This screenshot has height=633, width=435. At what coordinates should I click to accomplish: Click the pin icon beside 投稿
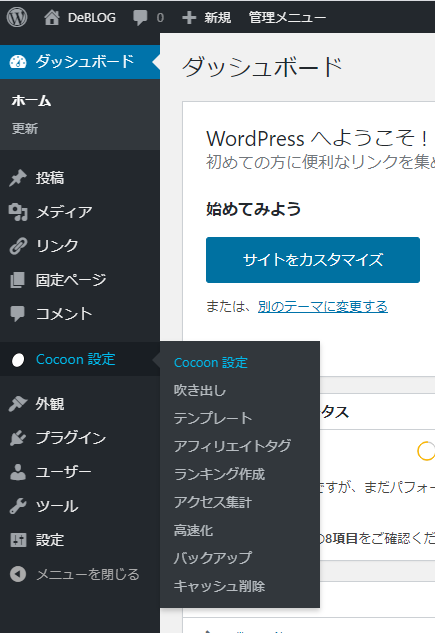(x=18, y=178)
